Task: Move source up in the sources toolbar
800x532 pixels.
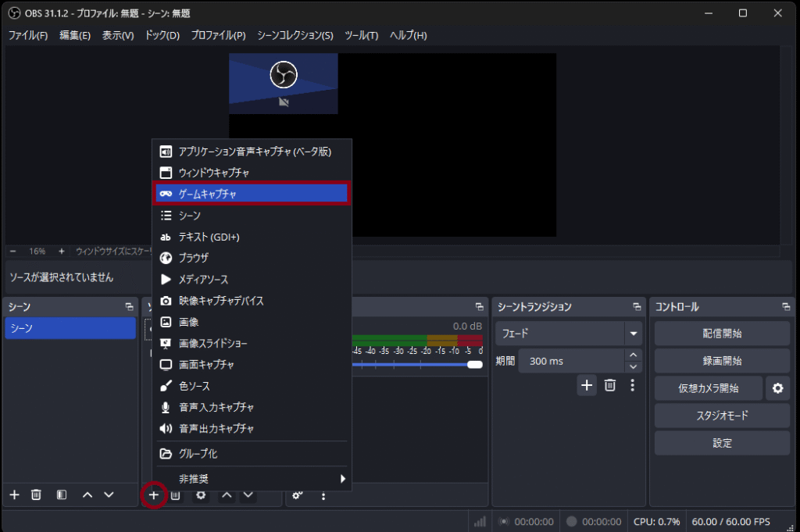Action: pyautogui.click(x=227, y=495)
